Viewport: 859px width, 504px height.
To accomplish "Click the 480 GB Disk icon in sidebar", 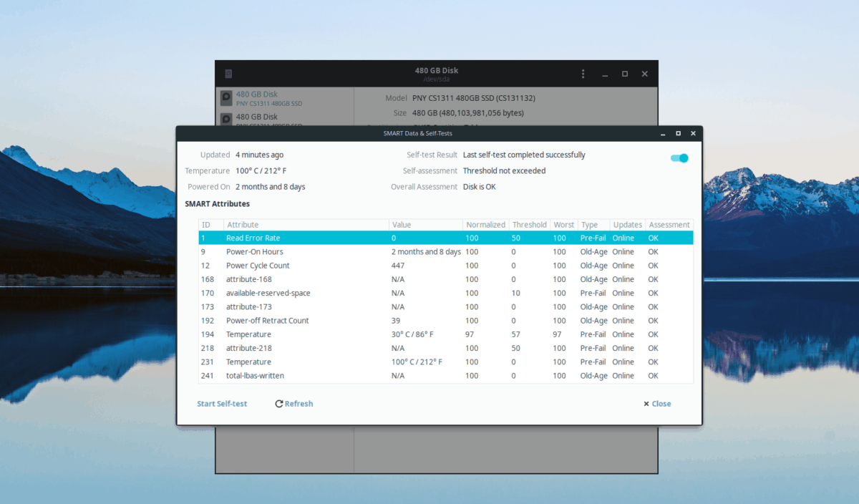I will 225,97.
